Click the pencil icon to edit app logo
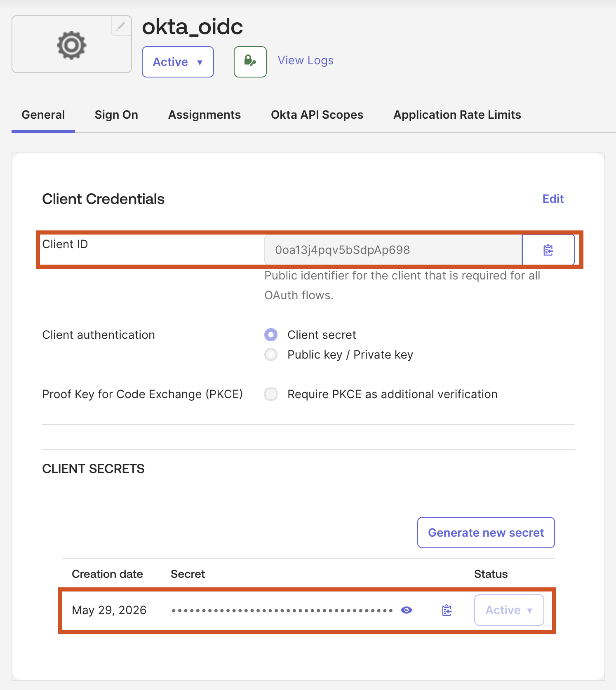616x690 pixels. (x=121, y=26)
